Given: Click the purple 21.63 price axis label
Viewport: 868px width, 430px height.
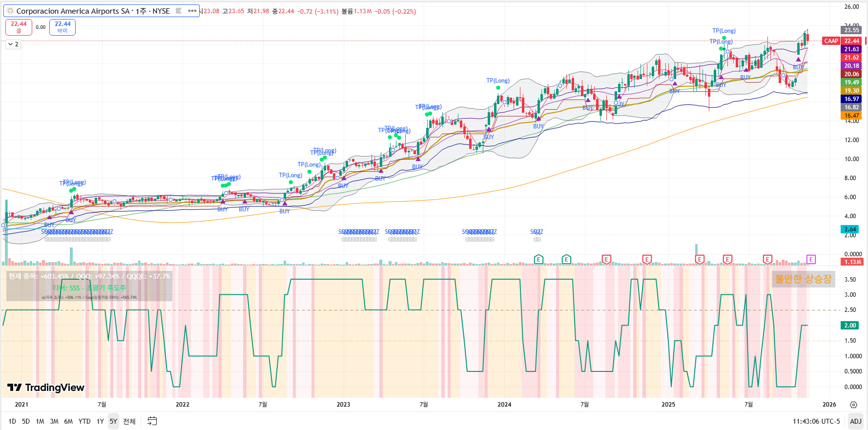Looking at the screenshot, I should [x=851, y=49].
